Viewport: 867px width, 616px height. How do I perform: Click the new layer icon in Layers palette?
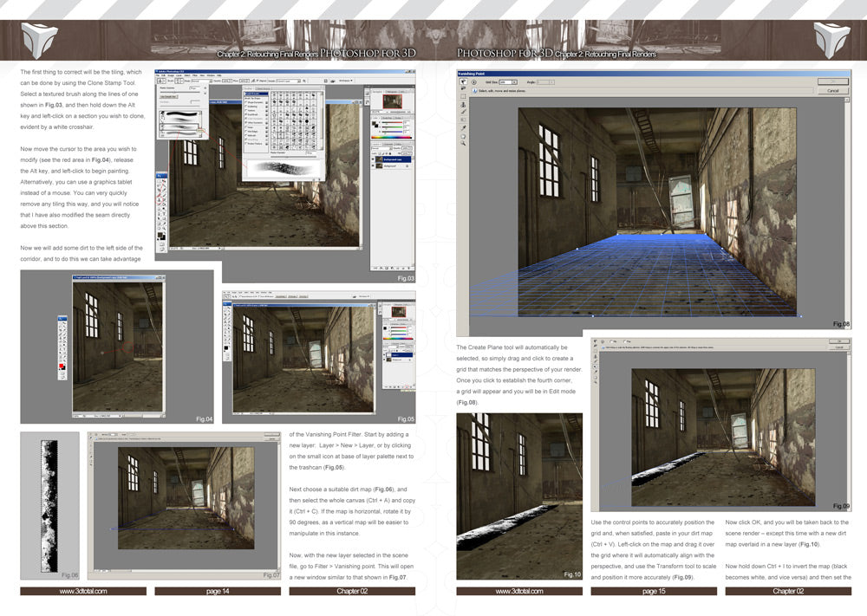coord(402,268)
